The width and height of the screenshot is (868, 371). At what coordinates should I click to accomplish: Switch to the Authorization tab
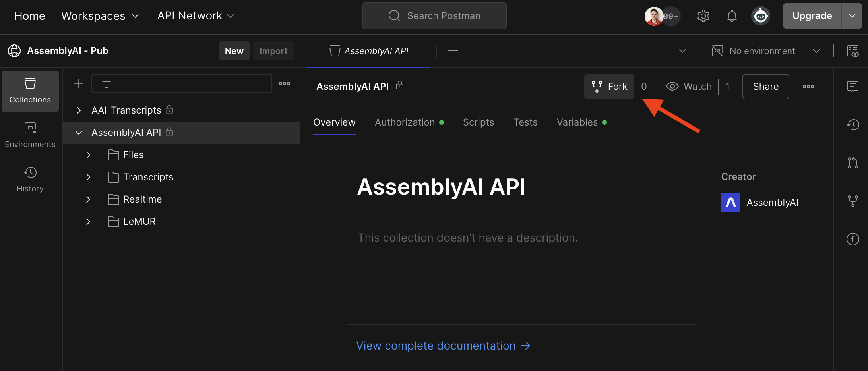405,122
